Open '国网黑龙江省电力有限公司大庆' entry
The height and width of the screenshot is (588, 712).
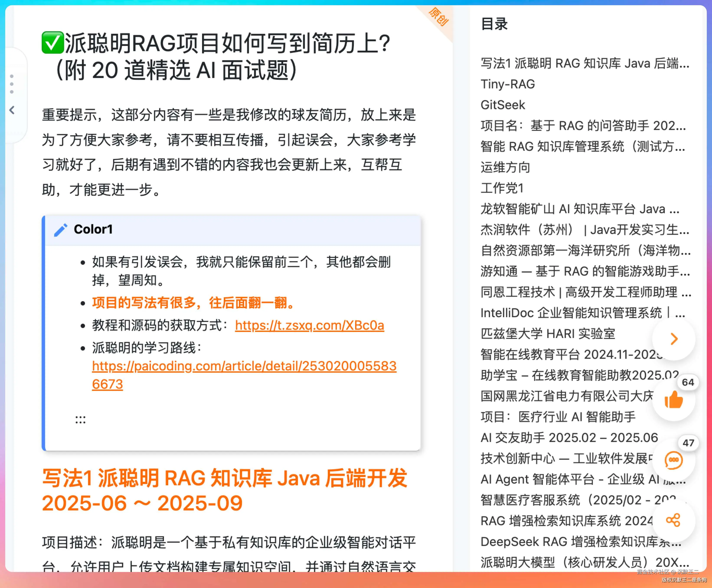[x=567, y=396]
